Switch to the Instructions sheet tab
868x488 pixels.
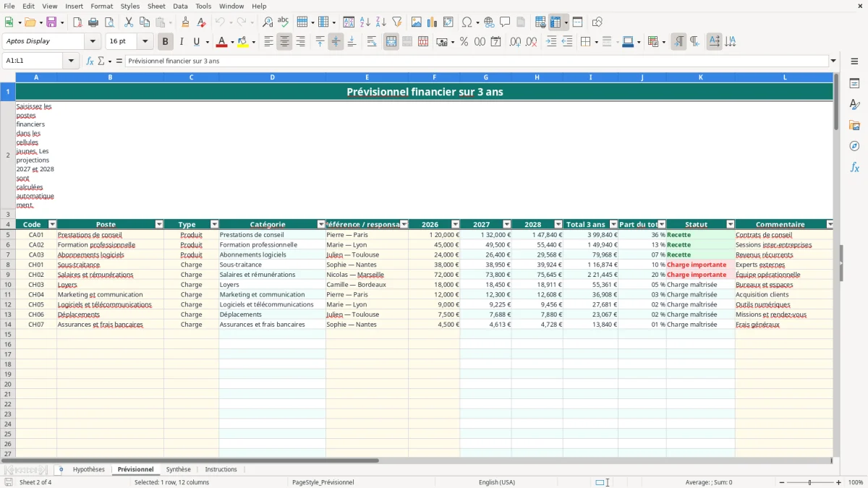point(221,469)
